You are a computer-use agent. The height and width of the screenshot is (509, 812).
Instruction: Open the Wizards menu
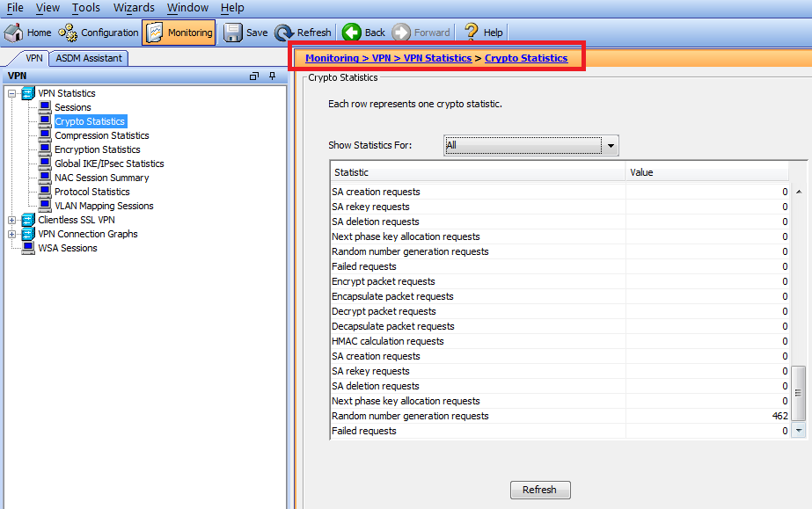[x=134, y=8]
